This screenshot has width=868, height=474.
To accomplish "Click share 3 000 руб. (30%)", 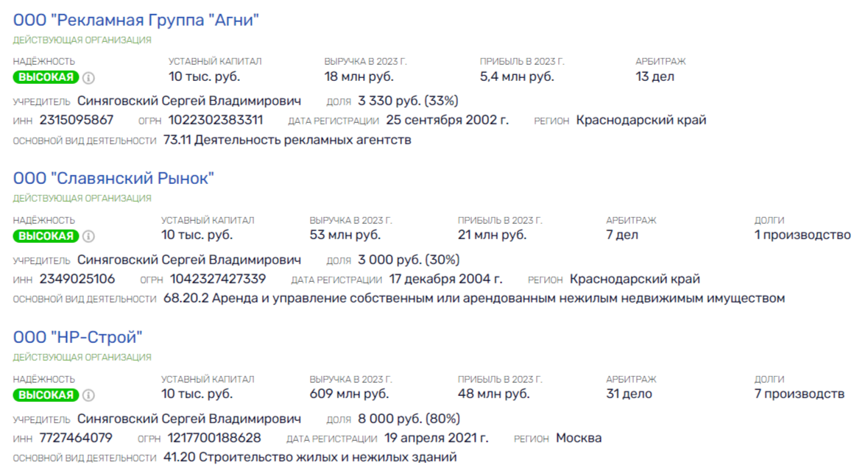I will pos(409,260).
